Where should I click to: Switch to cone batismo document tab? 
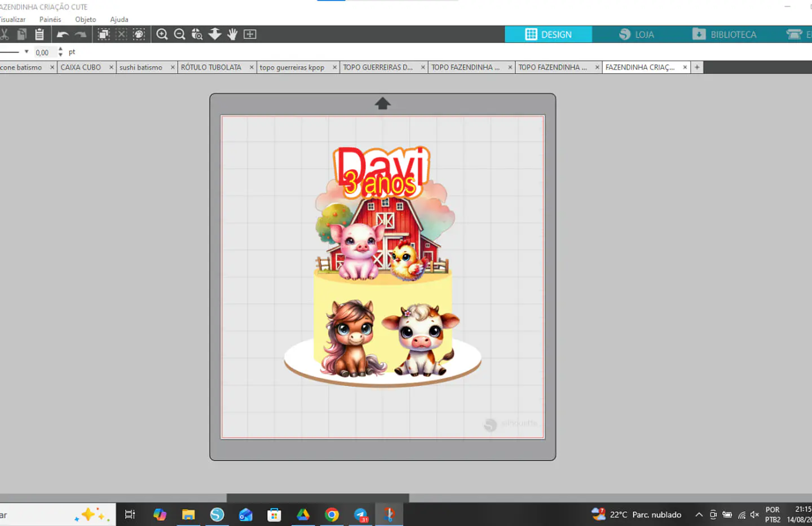click(21, 67)
